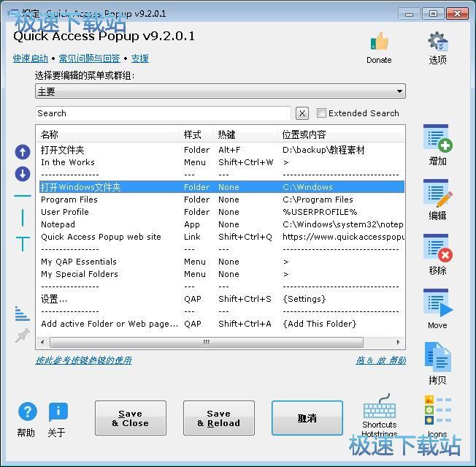The width and height of the screenshot is (476, 467).
Task: Move selected item up with up arrow
Action: pyautogui.click(x=23, y=152)
